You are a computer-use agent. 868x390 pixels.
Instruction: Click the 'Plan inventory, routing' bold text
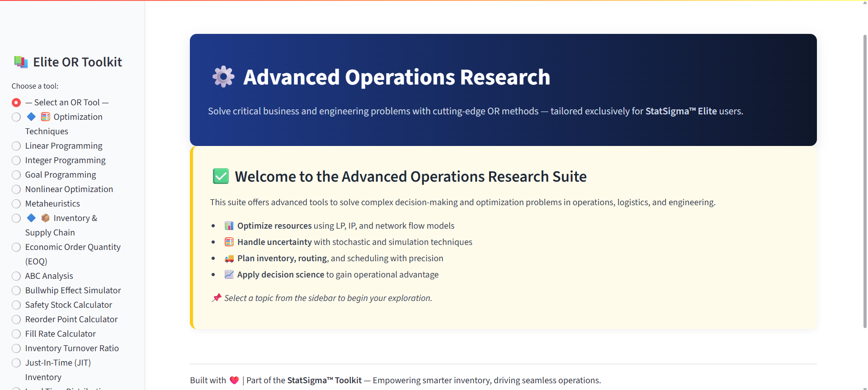282,258
